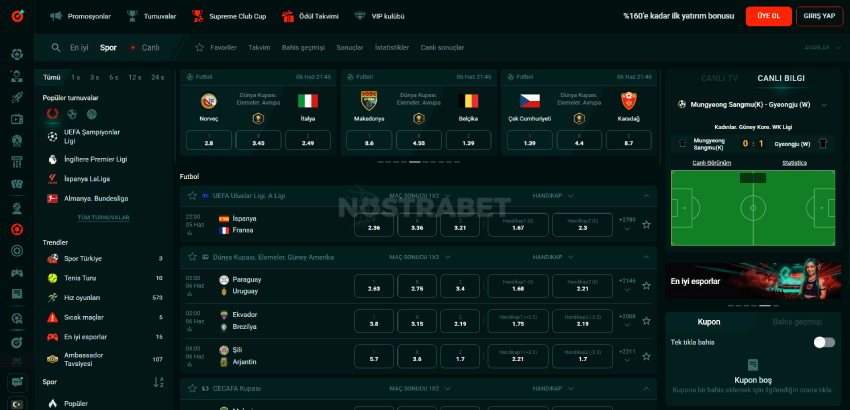The image size is (850, 410).
Task: Open VIP kulübü diamond icon
Action: coord(360,16)
